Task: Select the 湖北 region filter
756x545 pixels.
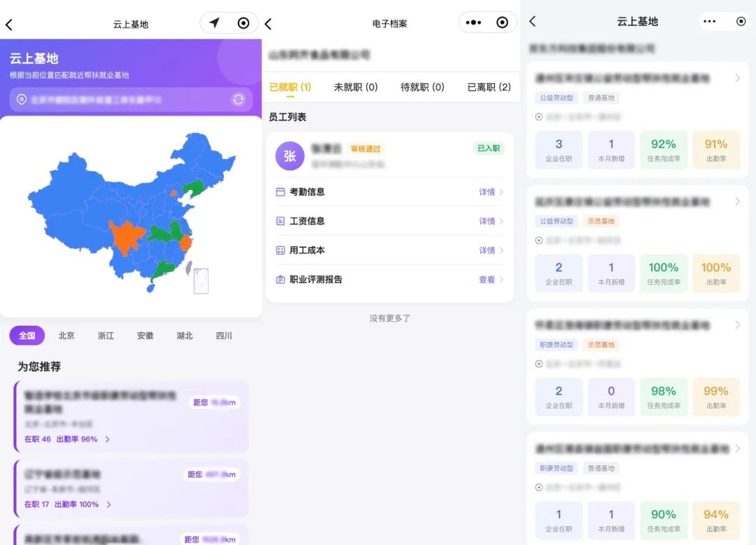Action: click(x=185, y=336)
